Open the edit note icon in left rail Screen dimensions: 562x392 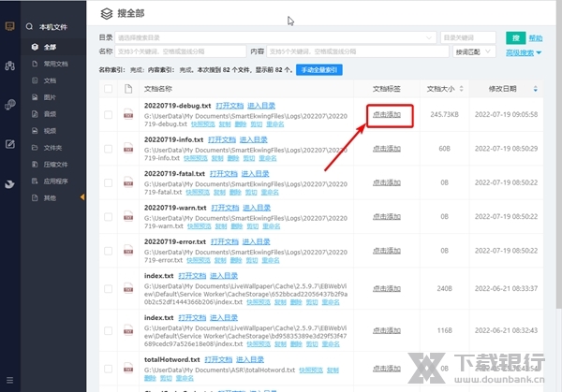coord(9,144)
